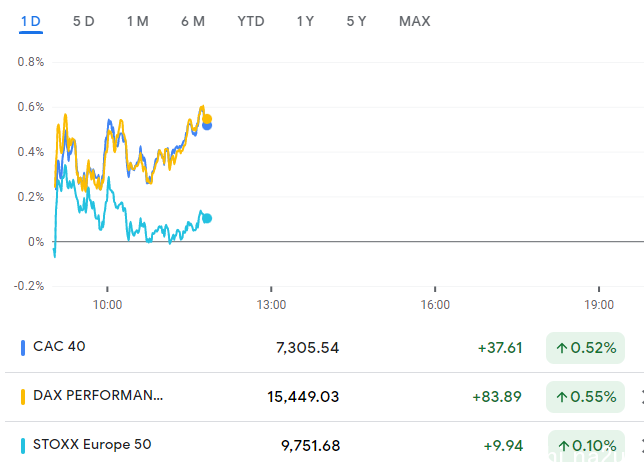This screenshot has width=644, height=468.
Task: Select the YTD range tab
Action: [x=251, y=21]
